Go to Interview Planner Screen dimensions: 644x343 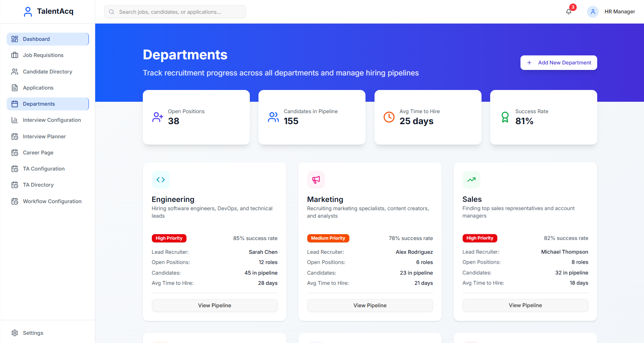point(48,136)
